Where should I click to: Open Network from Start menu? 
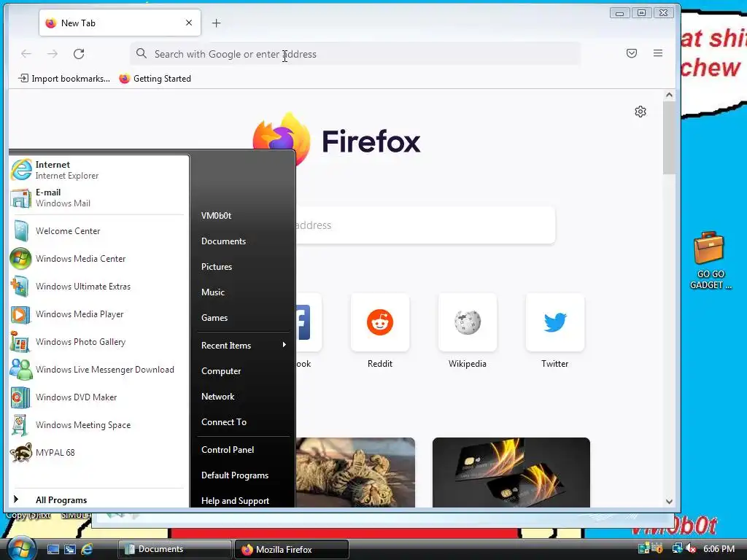pos(243,396)
